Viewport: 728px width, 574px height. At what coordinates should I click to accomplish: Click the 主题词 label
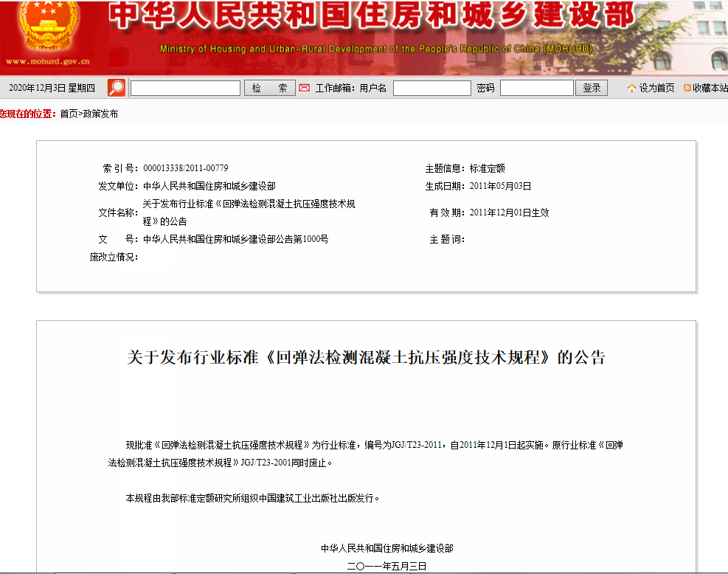(447, 239)
